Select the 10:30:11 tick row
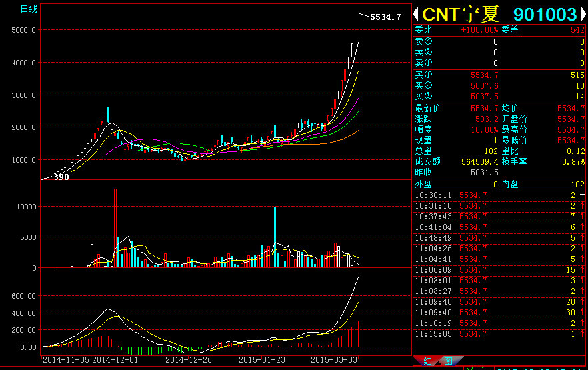 pyautogui.click(x=499, y=195)
